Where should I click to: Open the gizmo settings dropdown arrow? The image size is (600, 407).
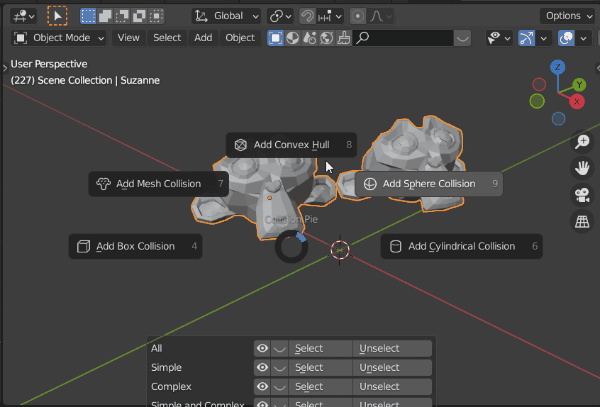544,38
